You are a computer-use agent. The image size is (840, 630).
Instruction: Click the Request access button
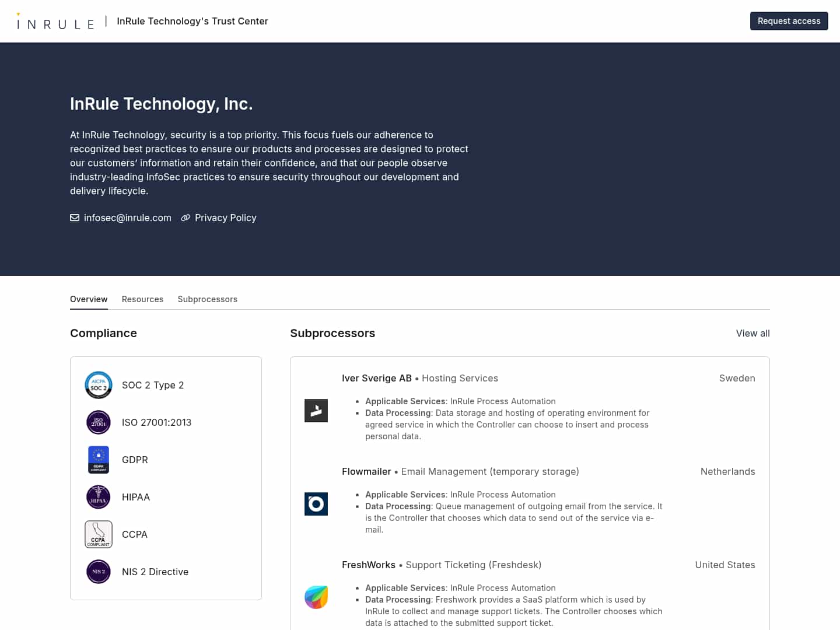coord(789,21)
